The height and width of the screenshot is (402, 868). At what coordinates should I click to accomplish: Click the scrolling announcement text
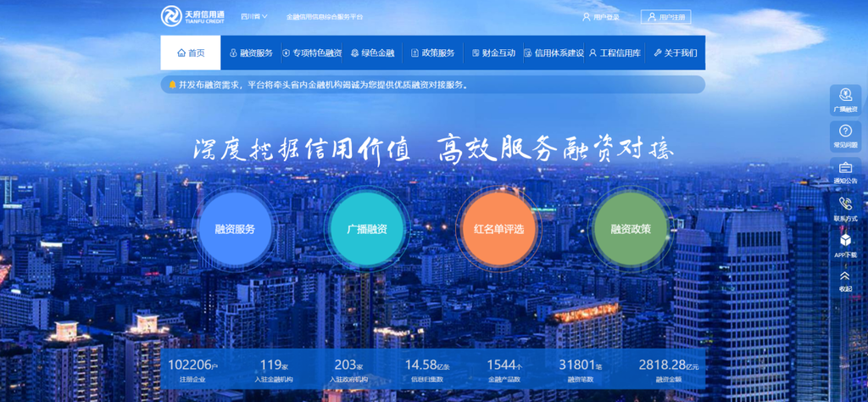(x=323, y=85)
